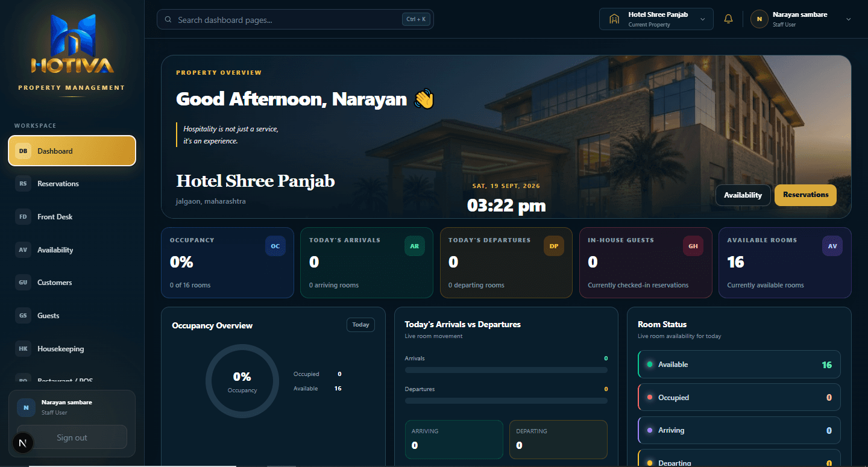Click the GU icon beside Customers
Screen dimensions: 868x467
(23, 283)
